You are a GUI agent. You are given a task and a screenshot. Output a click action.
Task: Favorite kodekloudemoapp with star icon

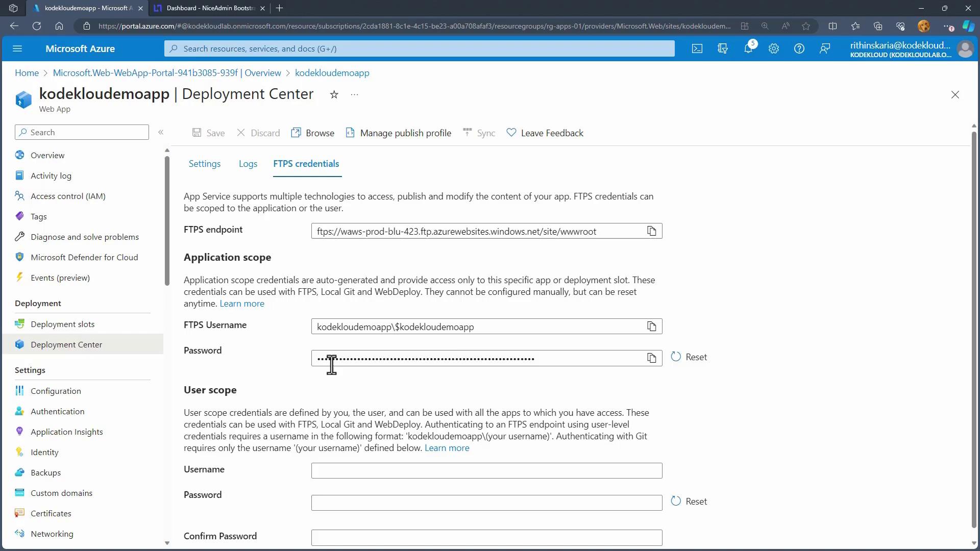pyautogui.click(x=334, y=94)
